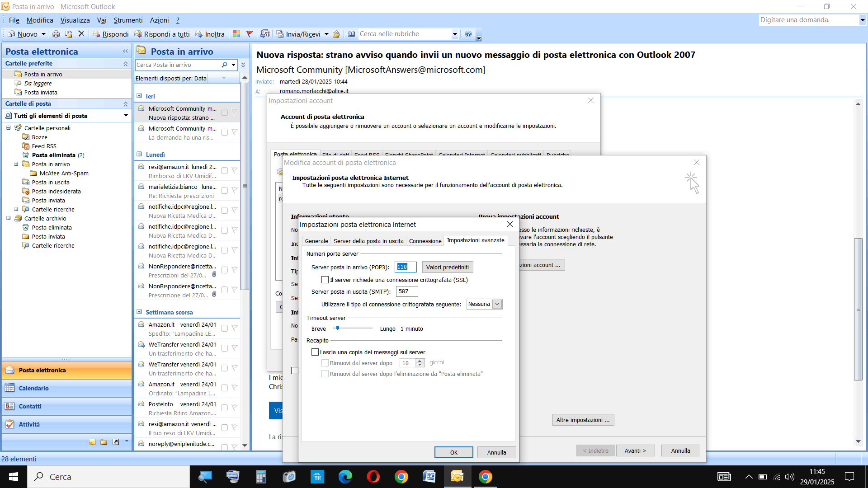
Task: Click the Inoltra forward button
Action: 210,34
